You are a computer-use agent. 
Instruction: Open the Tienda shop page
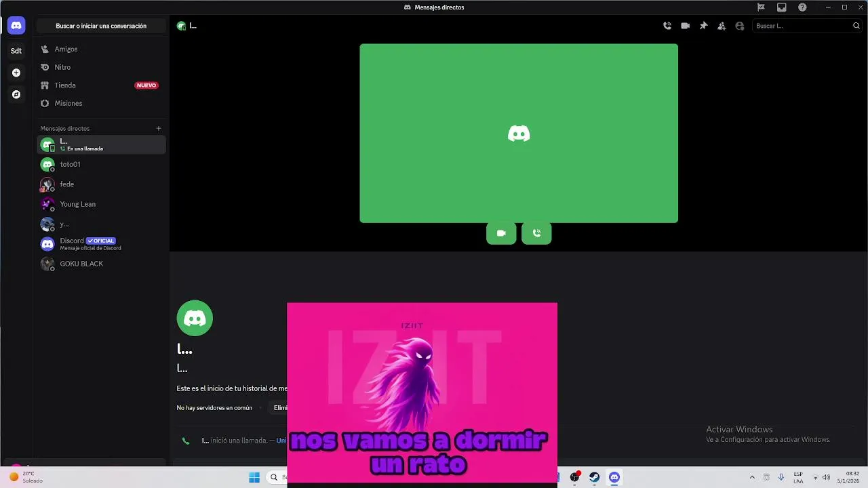click(x=101, y=85)
